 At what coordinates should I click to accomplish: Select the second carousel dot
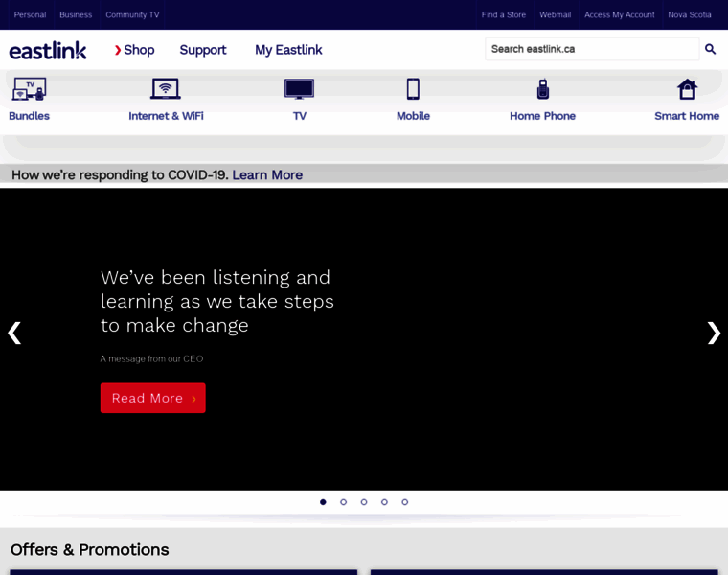tap(344, 502)
